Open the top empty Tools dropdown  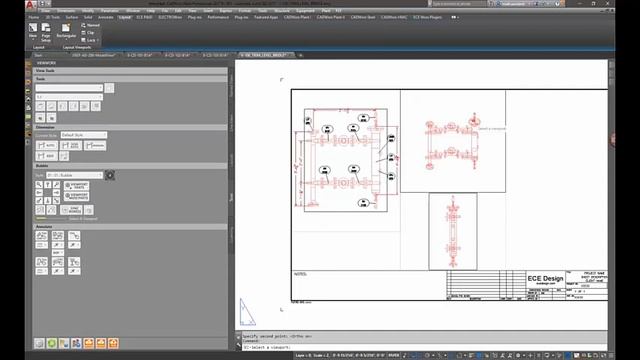point(69,88)
